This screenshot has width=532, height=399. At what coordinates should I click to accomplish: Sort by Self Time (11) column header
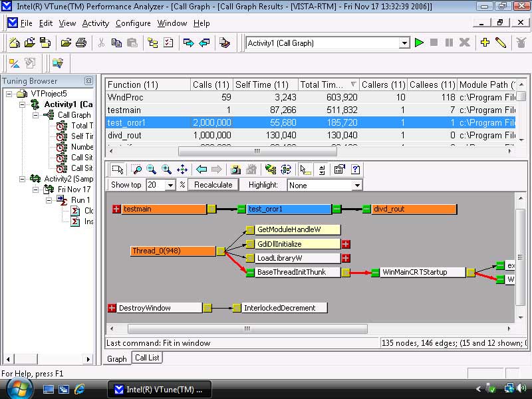click(x=265, y=84)
